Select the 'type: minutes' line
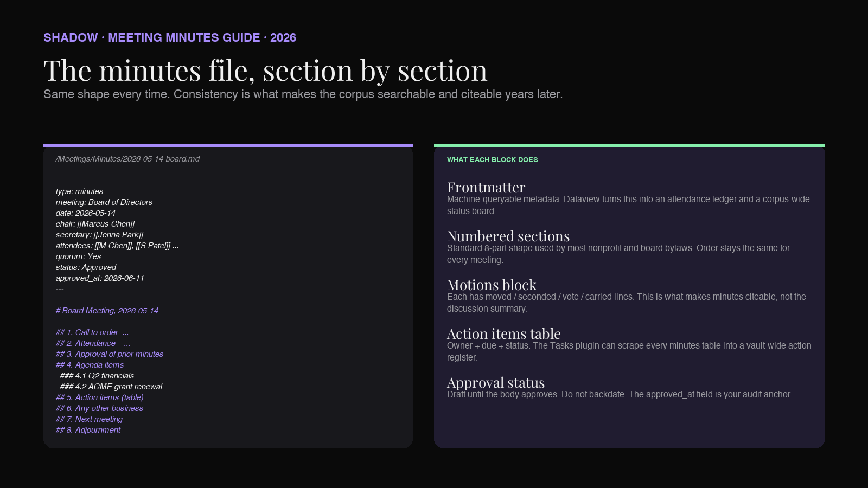 point(79,191)
